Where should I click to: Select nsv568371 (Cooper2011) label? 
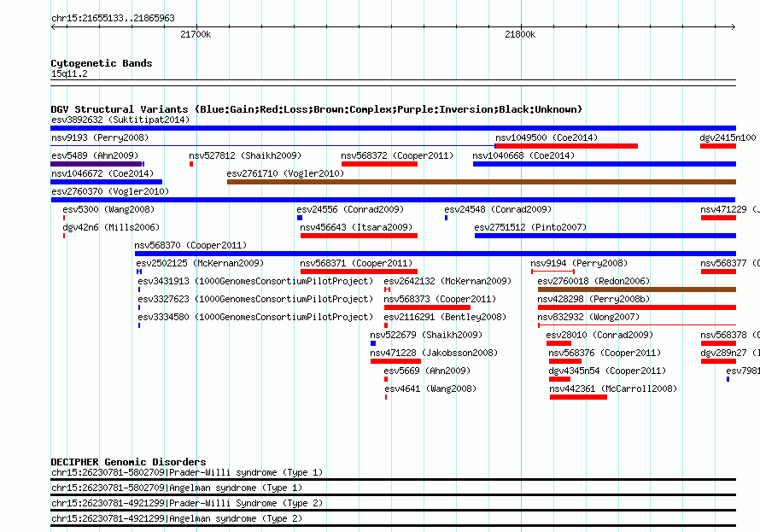356,263
